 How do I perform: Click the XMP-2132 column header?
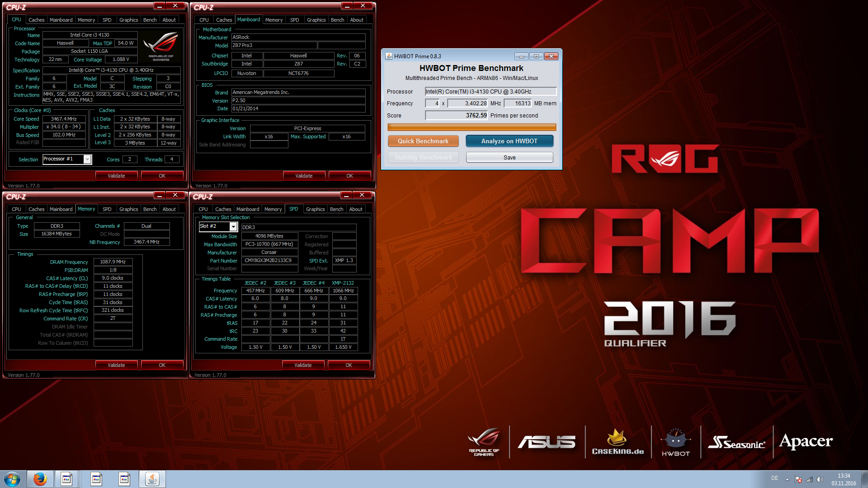[343, 283]
